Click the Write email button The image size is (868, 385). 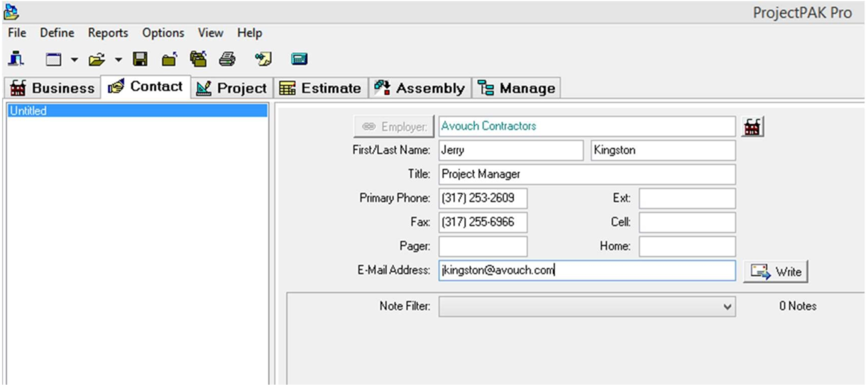pos(776,272)
